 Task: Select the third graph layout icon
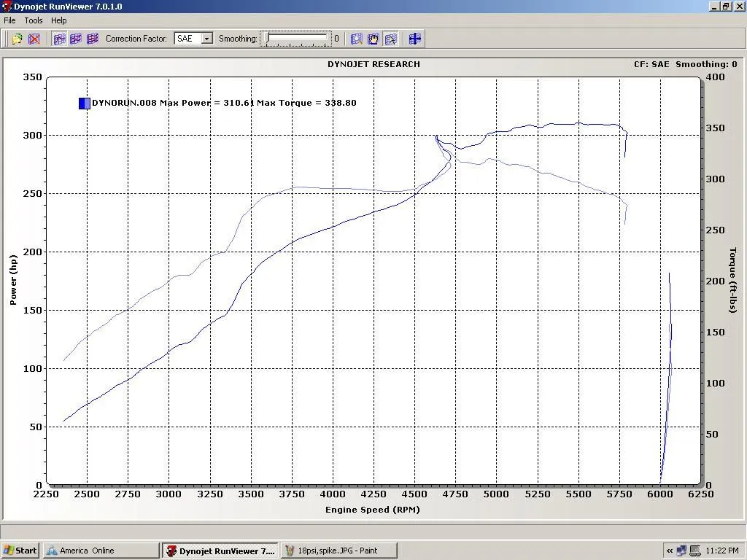(x=93, y=39)
